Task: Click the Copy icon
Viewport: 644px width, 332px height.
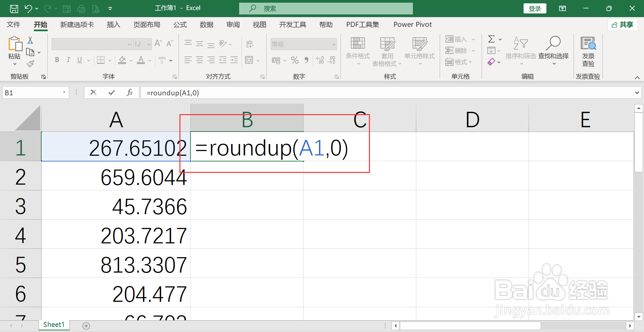Action: (x=30, y=52)
